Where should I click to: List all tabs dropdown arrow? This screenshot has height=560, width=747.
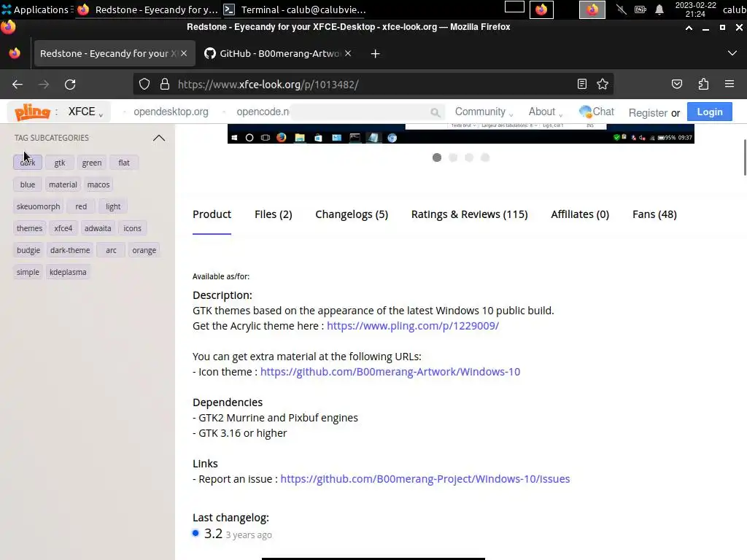coord(732,53)
